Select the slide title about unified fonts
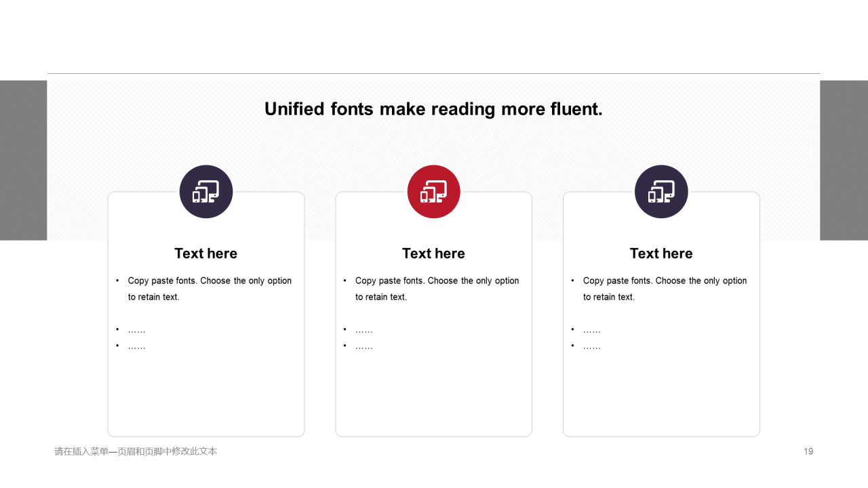Viewport: 868px width, 488px height. pos(433,109)
